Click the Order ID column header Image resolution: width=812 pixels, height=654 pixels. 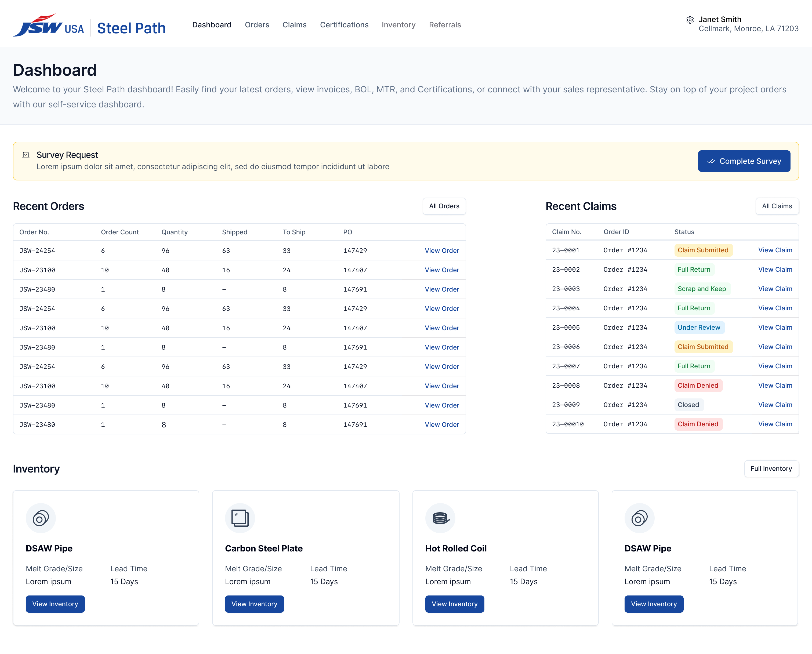(x=617, y=232)
